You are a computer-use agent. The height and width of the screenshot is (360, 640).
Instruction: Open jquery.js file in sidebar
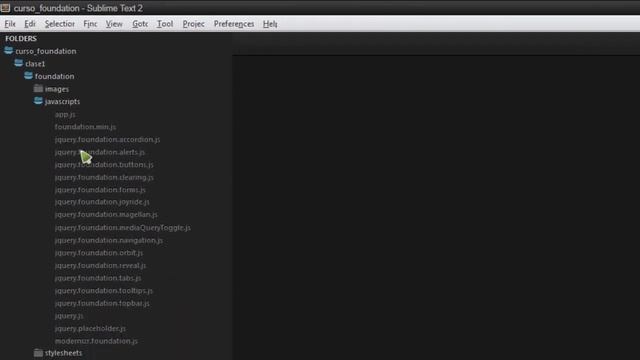69,316
